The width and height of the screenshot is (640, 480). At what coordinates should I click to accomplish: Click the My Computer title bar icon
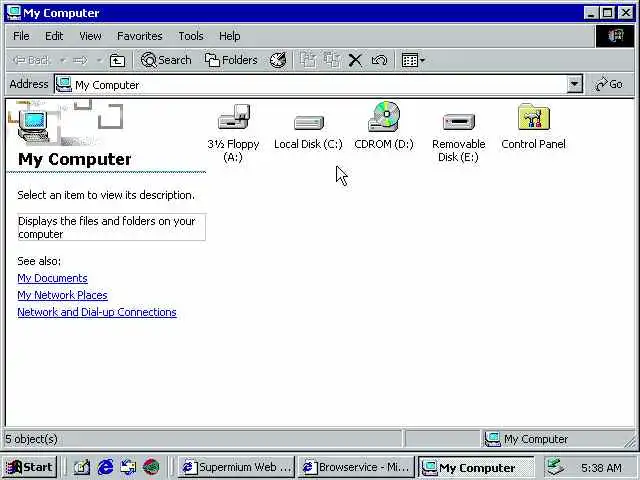(13, 13)
